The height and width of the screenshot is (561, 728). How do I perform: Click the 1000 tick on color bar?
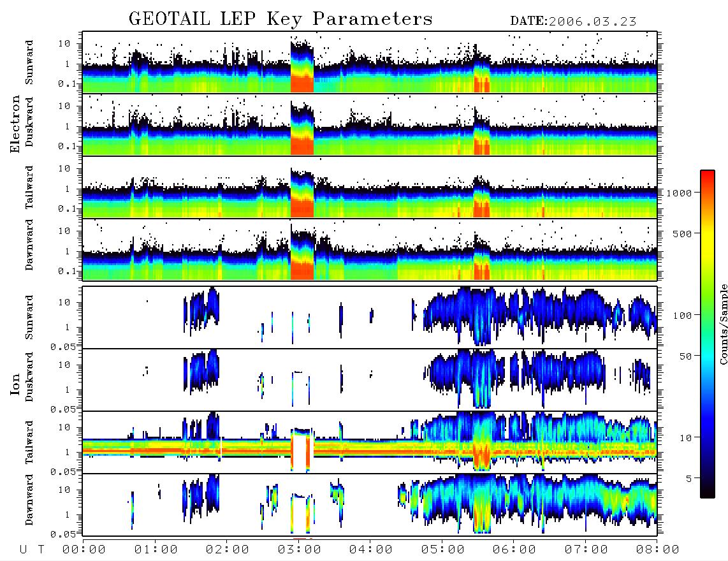tap(679, 193)
